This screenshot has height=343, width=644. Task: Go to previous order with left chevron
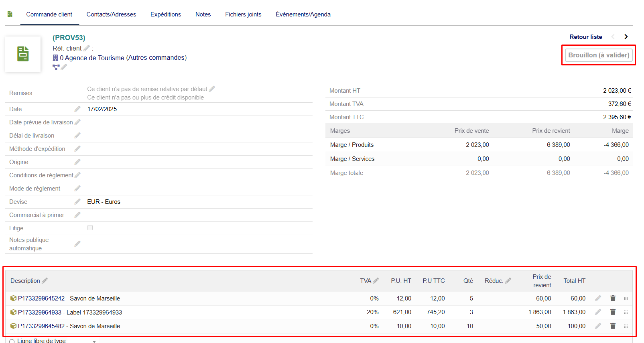tap(613, 37)
